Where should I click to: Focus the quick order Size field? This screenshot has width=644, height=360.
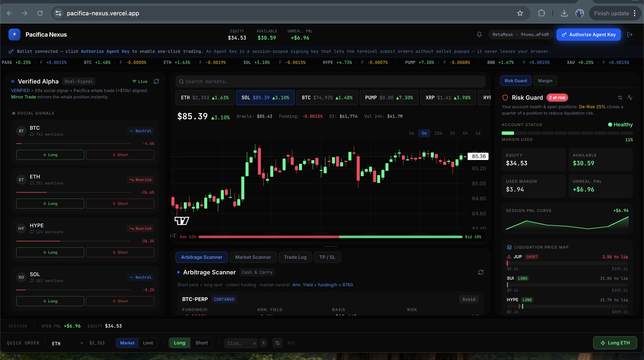241,343
